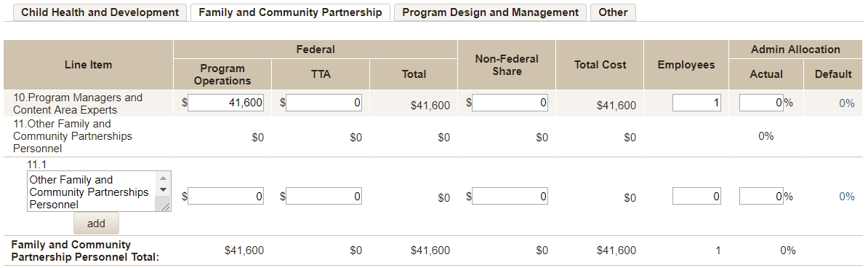Open Program Design and Management tab
This screenshot has width=868, height=268.
coord(490,12)
